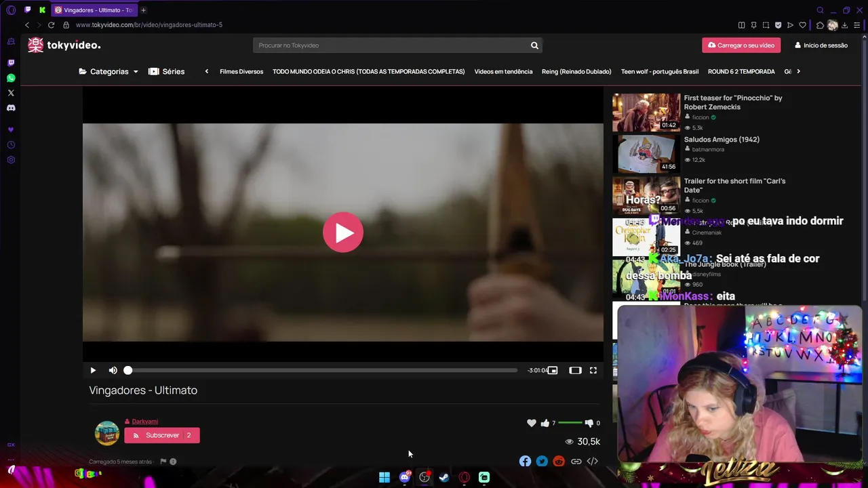Click the info icon next to upload date
This screenshot has height=488, width=868.
click(x=173, y=462)
